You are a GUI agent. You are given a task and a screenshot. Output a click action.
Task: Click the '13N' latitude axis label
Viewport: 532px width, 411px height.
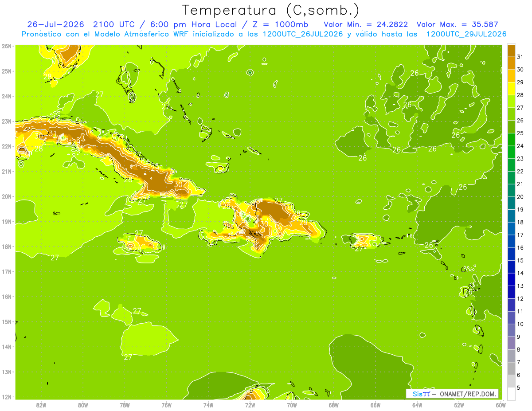pos(6,372)
